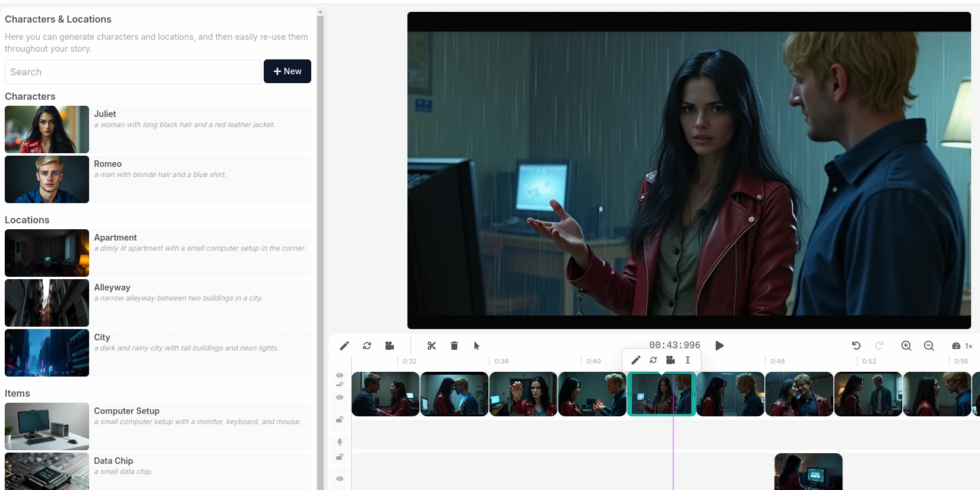Click the left panel vertical scrollbar
The image size is (980, 490).
[x=320, y=238]
